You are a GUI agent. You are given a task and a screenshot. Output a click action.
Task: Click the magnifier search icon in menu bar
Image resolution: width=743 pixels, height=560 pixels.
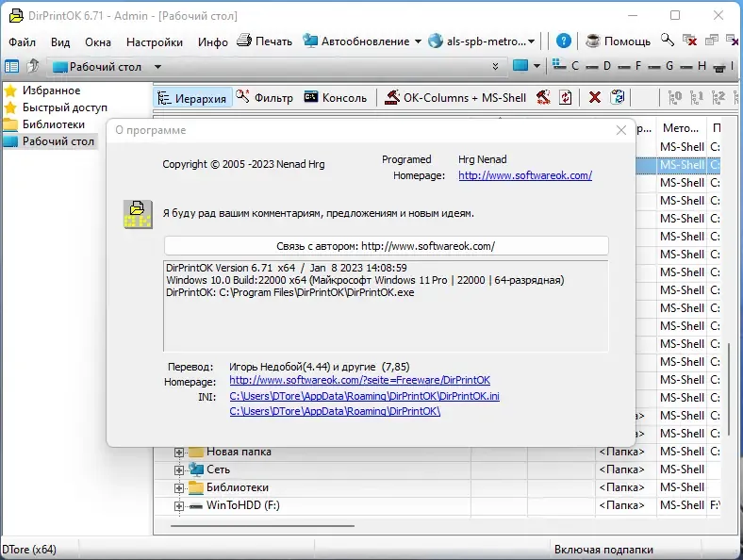click(x=668, y=41)
